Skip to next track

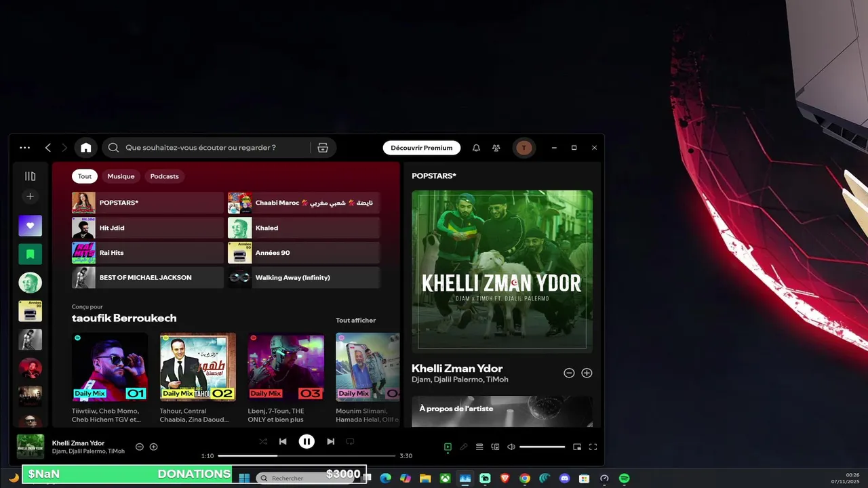click(x=330, y=441)
